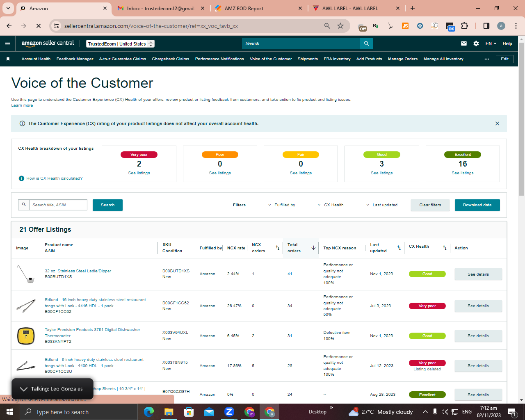Open the Seller Central hamburger menu
Viewport: 525px width, 420px height.
click(x=8, y=43)
